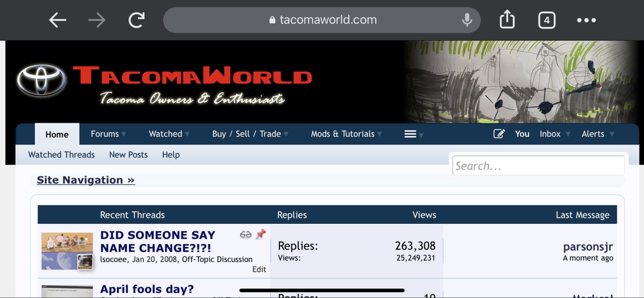644x298 pixels.
Task: Click the TacomaWorld banner title
Action: [x=192, y=77]
